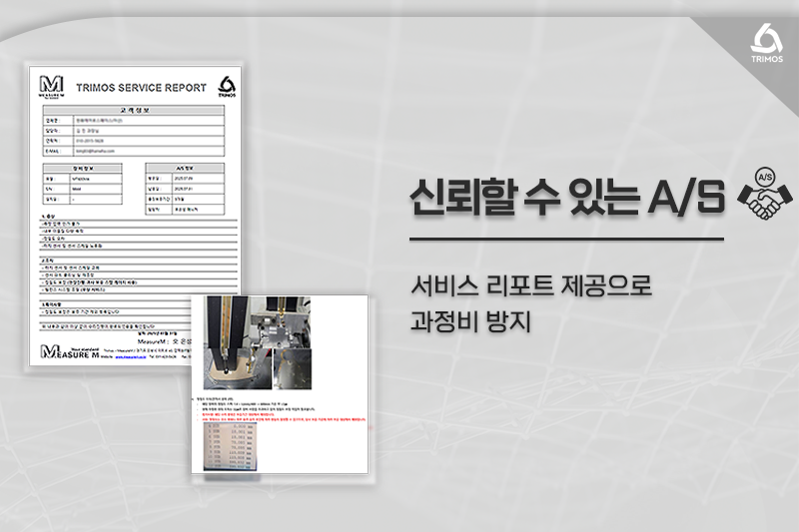Click the 장비 정보 table on the report
The image size is (799, 532).
(88, 185)
